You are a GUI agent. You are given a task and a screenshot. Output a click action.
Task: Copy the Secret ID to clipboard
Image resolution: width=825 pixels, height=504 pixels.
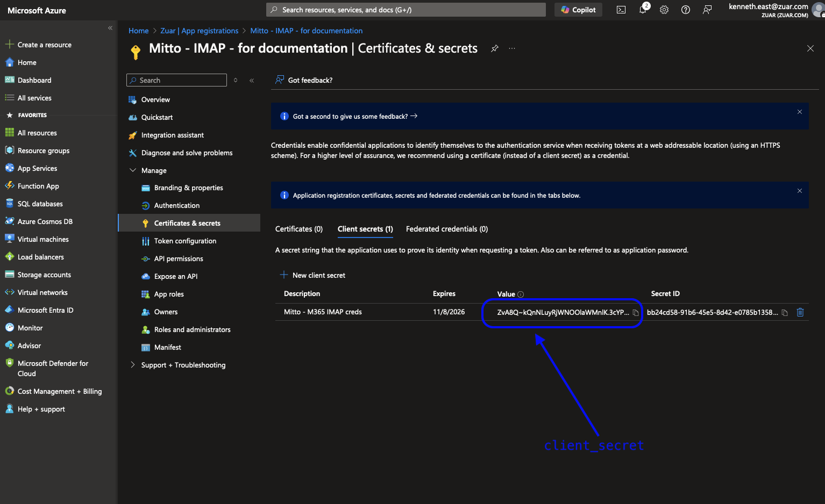pos(785,312)
